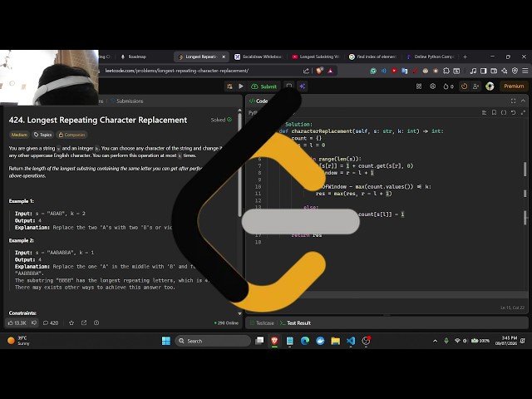Open a new browser tab with plus
The image size is (532, 399).
pos(465,57)
